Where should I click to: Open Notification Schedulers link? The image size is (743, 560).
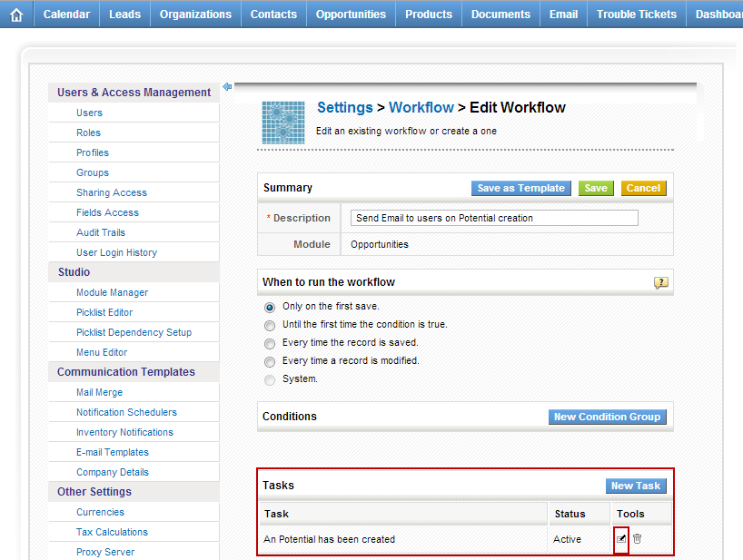pos(126,412)
